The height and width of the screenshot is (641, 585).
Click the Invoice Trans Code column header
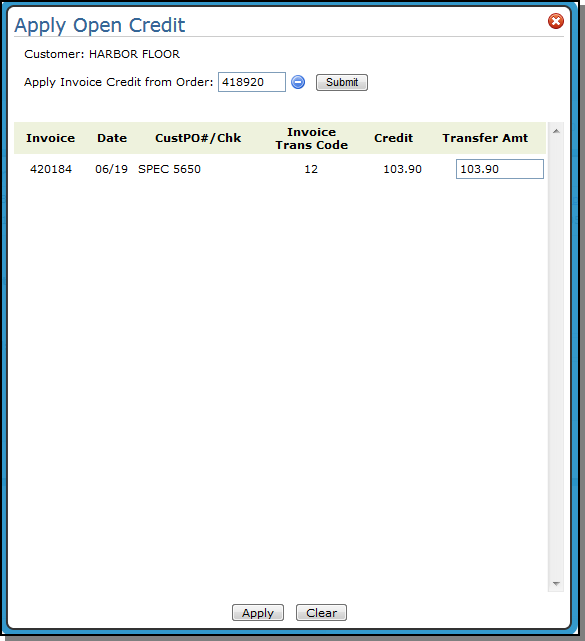312,139
